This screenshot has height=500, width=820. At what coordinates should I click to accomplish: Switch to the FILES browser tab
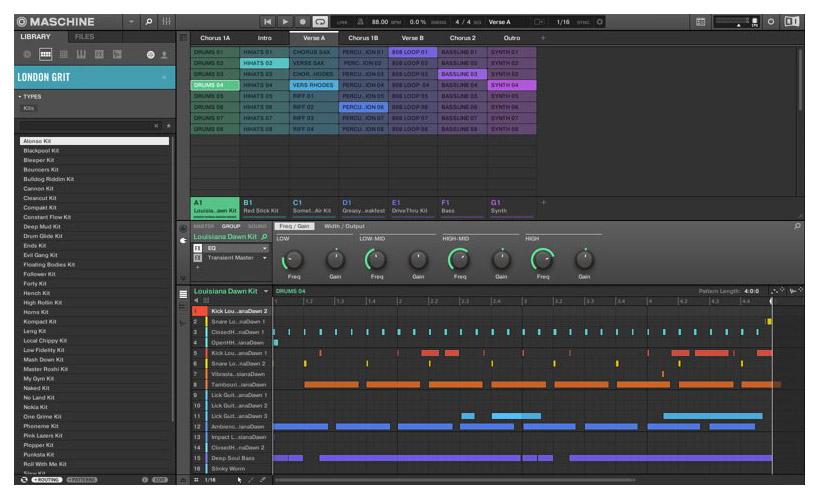[83, 36]
